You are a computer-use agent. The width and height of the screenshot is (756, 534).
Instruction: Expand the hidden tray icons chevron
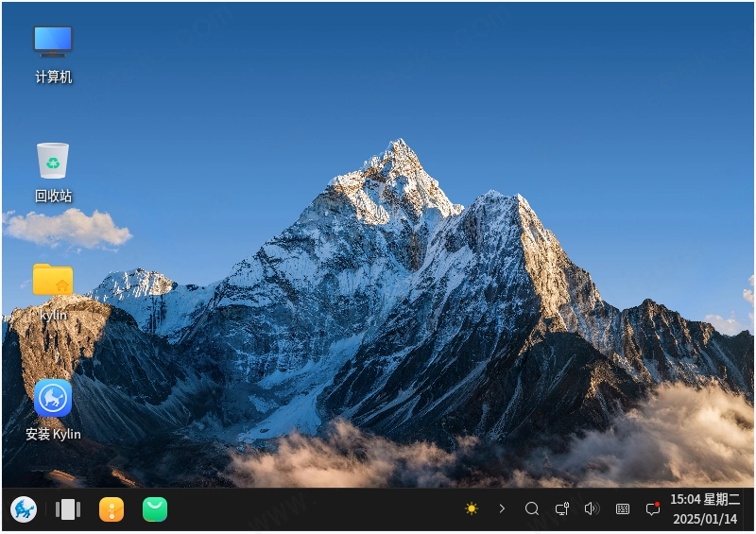502,508
